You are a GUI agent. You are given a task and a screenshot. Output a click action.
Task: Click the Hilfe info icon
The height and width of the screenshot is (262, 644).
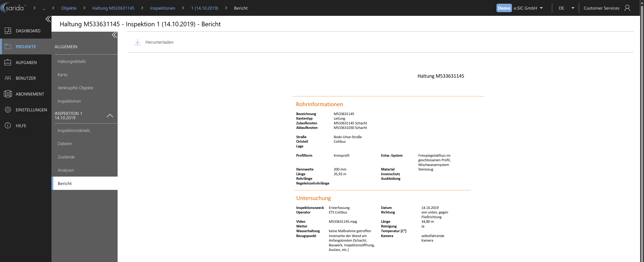[8, 125]
